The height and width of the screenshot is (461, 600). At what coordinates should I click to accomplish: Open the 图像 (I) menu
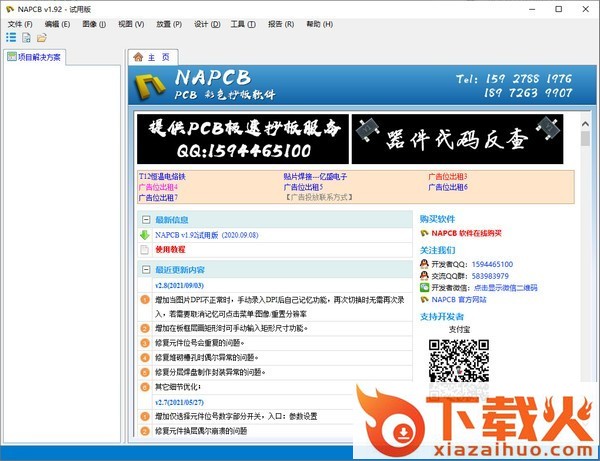(94, 24)
